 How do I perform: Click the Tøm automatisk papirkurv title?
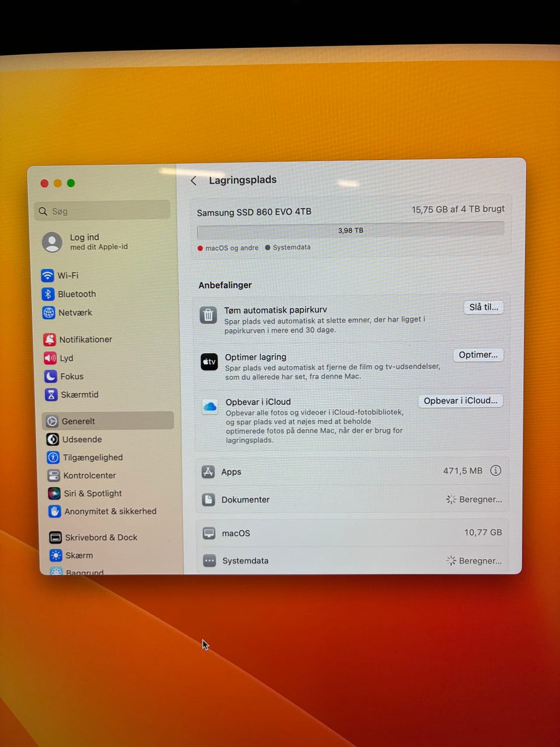(276, 310)
